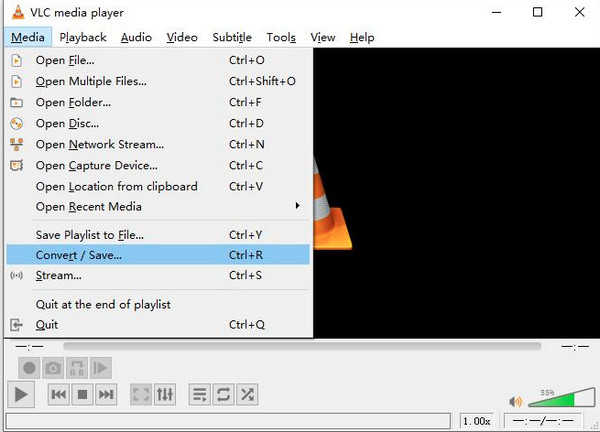The image size is (600, 432).
Task: Open the Playback menu
Action: click(x=83, y=37)
